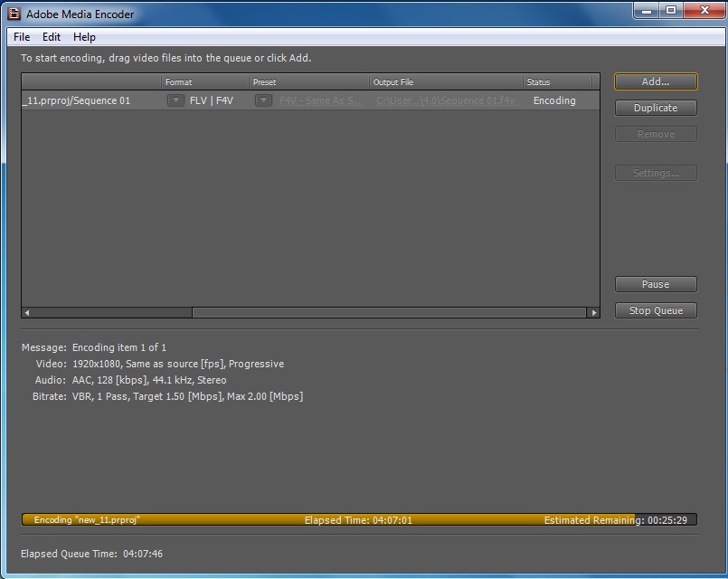
Task: Click the Elapsed Time: 04:07:01 text
Action: coord(358,520)
